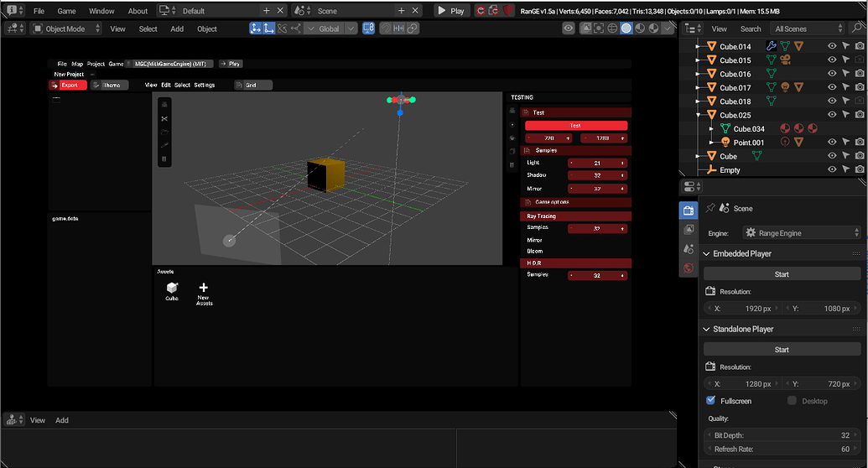868x468 pixels.
Task: Open the File menu in the top bar
Action: (x=39, y=11)
